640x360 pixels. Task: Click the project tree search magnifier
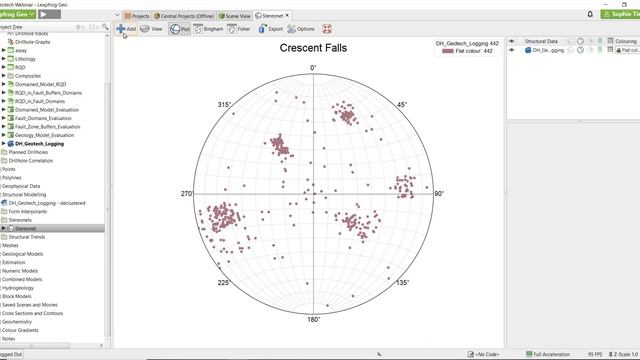click(x=105, y=27)
